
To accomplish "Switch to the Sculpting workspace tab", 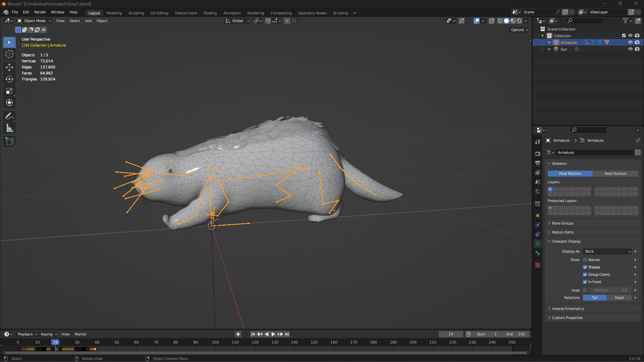I will point(136,13).
